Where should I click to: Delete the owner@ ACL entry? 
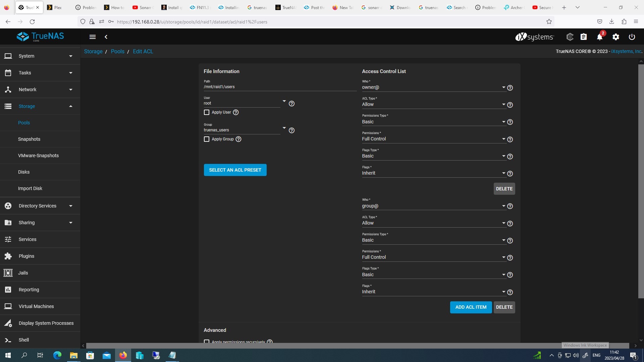(504, 189)
